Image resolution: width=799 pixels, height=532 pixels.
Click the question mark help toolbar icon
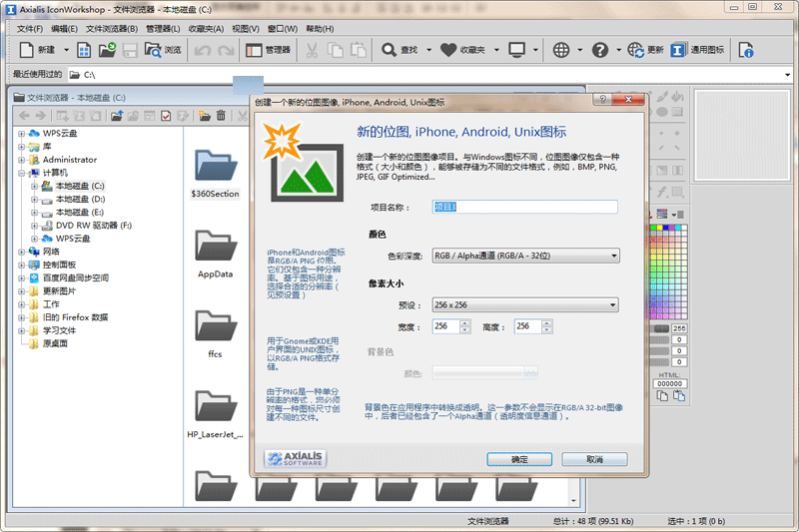click(x=599, y=50)
